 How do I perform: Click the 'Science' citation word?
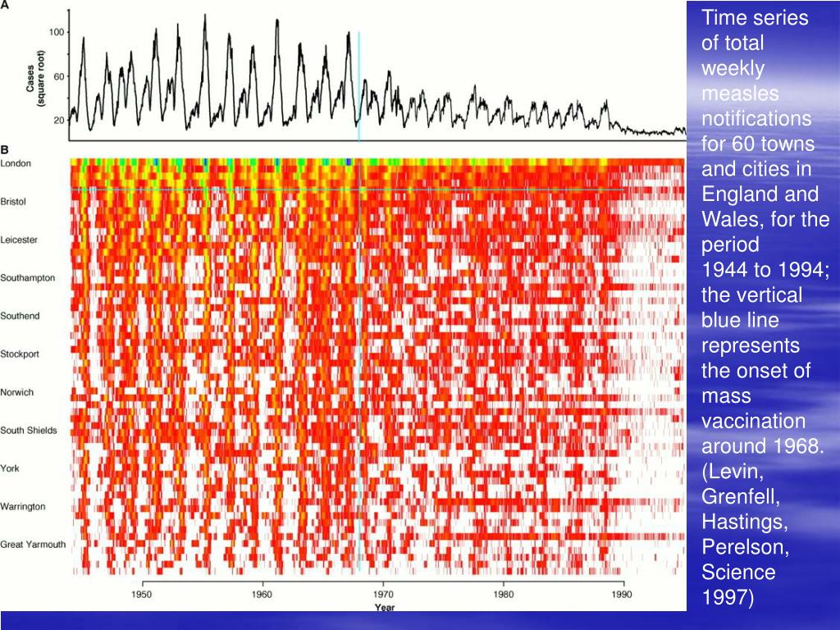(x=738, y=572)
